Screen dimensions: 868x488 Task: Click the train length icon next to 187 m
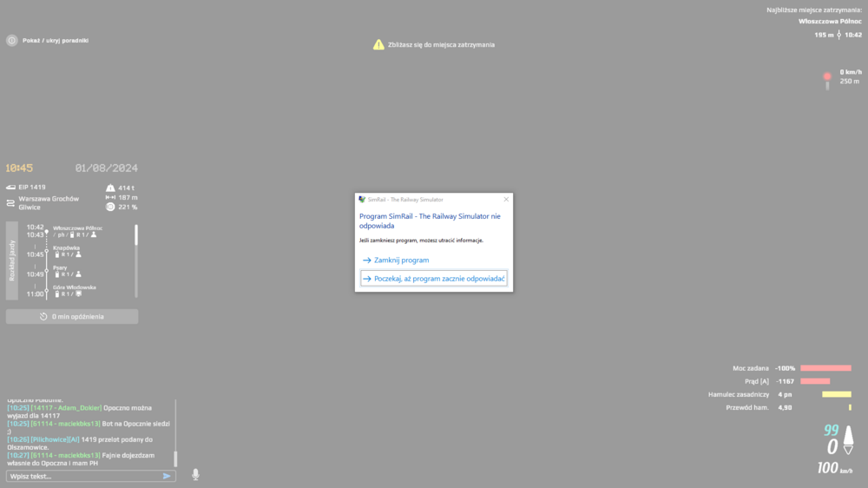(x=110, y=197)
